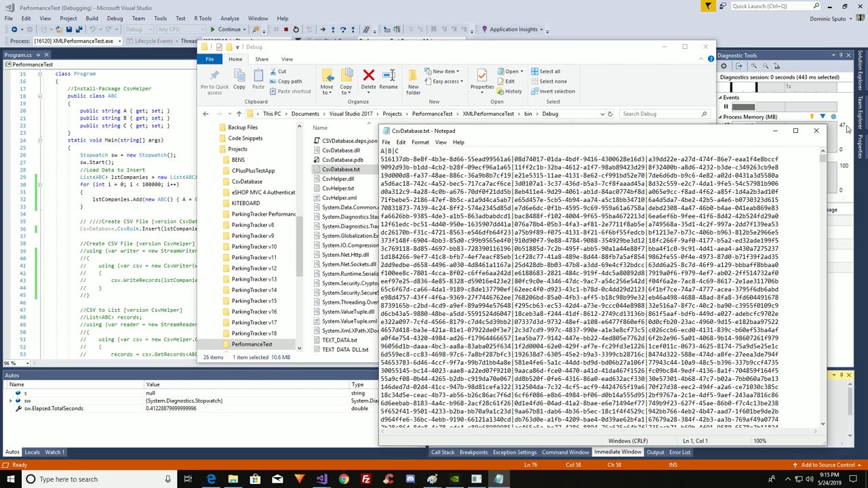Click Copy icon in File Explorer ribbon
Screen dimensions: 868x488
[239, 81]
